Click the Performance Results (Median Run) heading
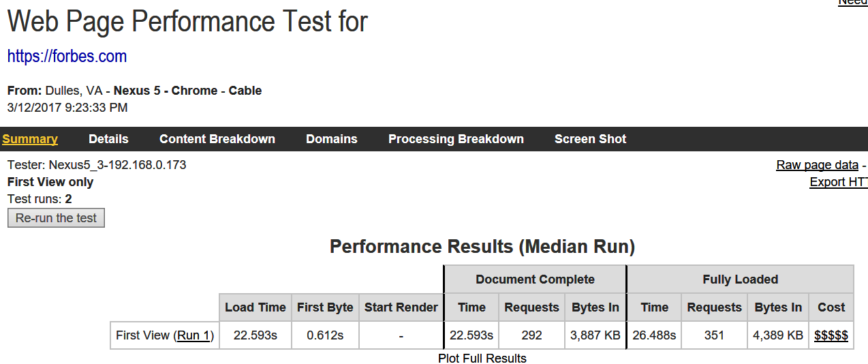Viewport: 868px width, 364px height. [482, 246]
